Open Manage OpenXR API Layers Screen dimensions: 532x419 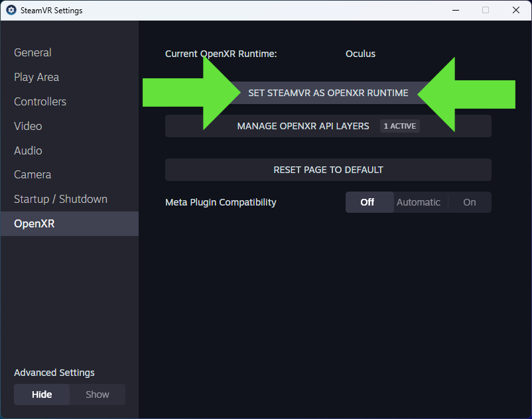point(303,126)
